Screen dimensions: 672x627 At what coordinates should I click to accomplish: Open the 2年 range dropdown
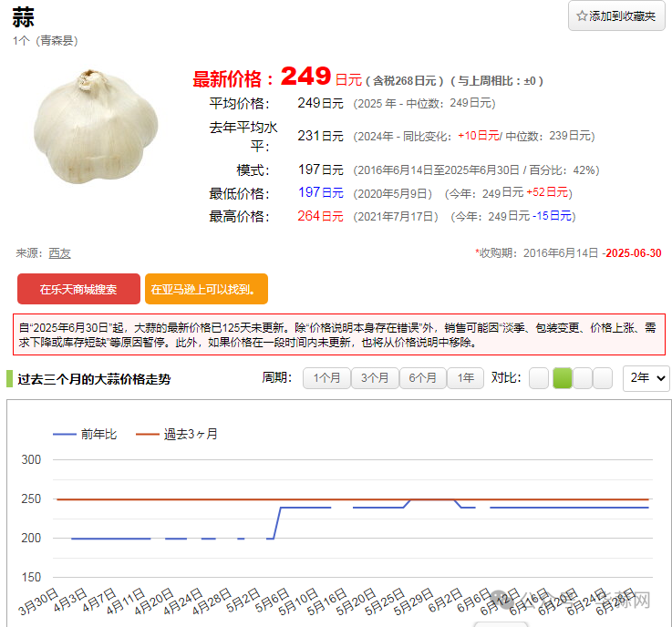pos(646,378)
